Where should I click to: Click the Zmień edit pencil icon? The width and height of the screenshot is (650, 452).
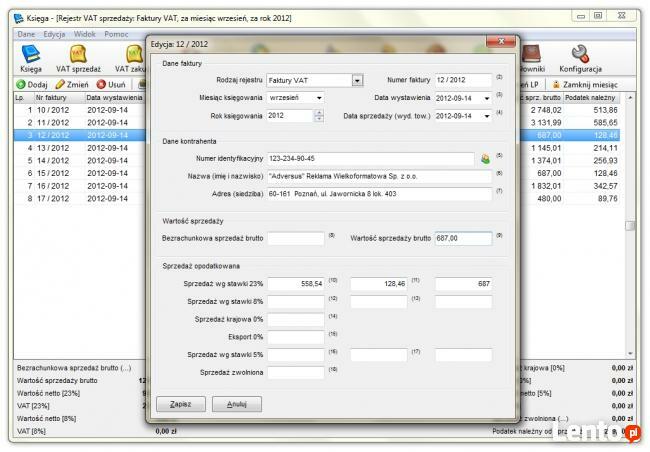62,85
